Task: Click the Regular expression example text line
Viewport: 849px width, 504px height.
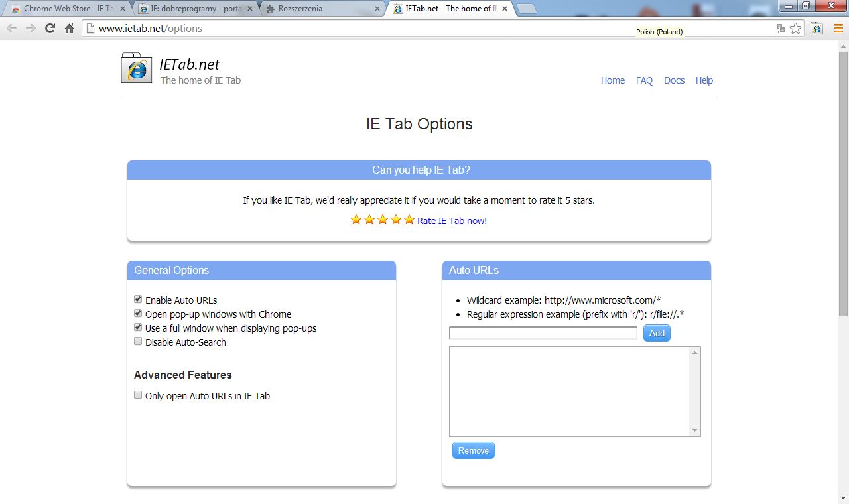Action: [x=575, y=314]
